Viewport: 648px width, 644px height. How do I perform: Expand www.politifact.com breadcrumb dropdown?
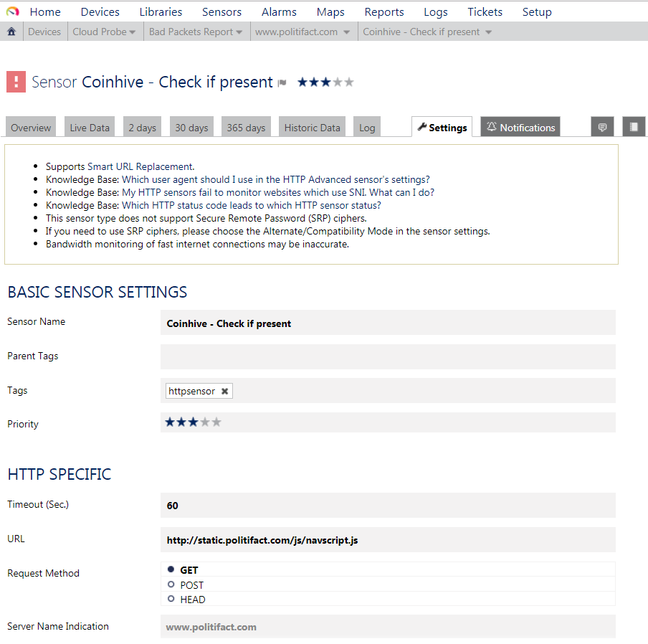(346, 32)
